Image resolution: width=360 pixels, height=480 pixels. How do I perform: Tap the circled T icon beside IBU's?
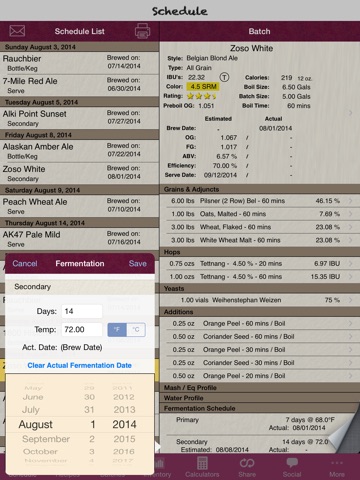coord(224,77)
